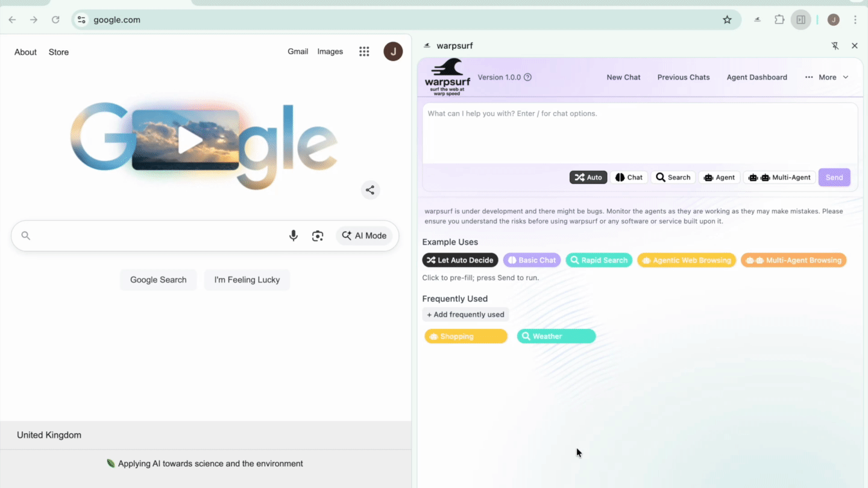Open the Chrome extensions puzzle icon
Image resolution: width=868 pixels, height=488 pixels.
tap(779, 19)
